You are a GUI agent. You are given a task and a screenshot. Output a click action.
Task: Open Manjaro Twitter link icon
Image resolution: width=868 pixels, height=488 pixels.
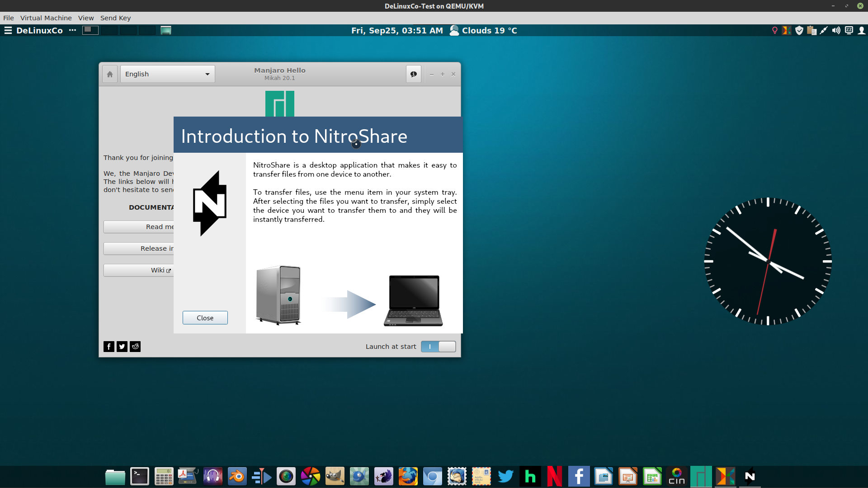[122, 347]
